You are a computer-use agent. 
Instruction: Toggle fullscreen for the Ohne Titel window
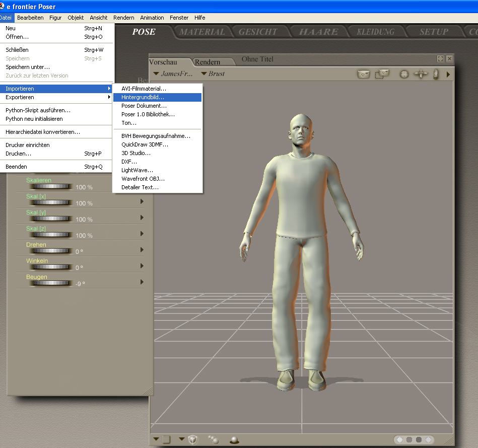[440, 59]
